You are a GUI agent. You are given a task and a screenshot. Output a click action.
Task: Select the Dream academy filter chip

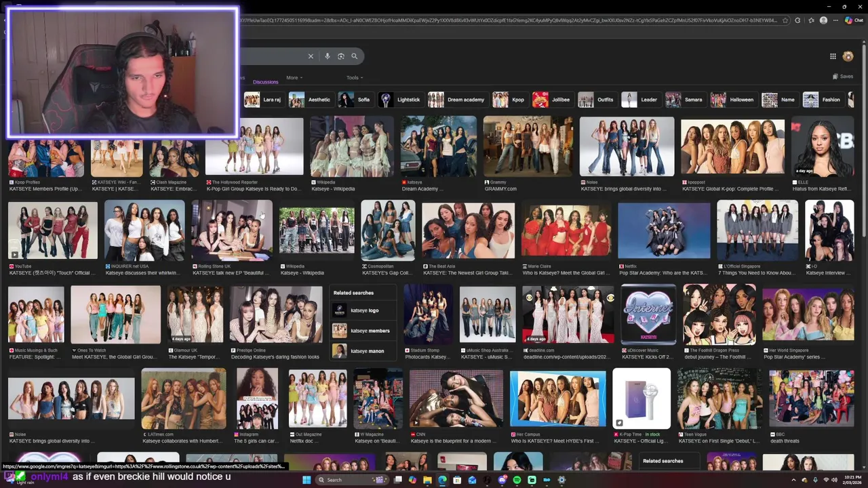[x=457, y=100]
